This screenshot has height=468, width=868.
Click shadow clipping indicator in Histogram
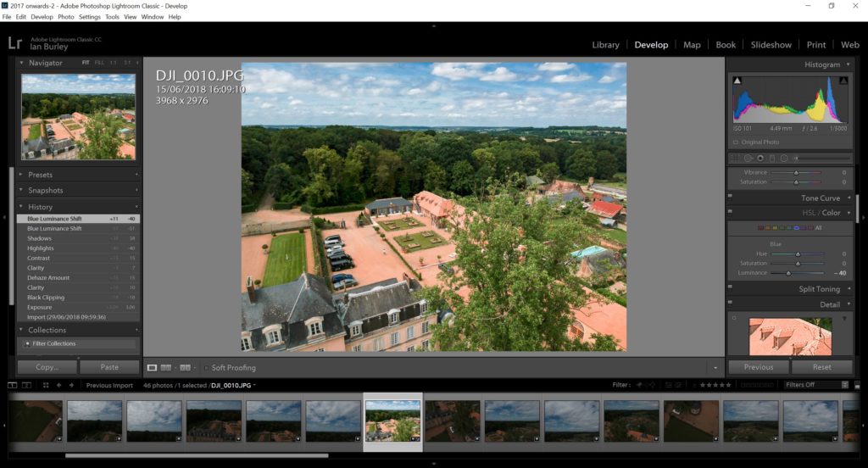pyautogui.click(x=737, y=81)
